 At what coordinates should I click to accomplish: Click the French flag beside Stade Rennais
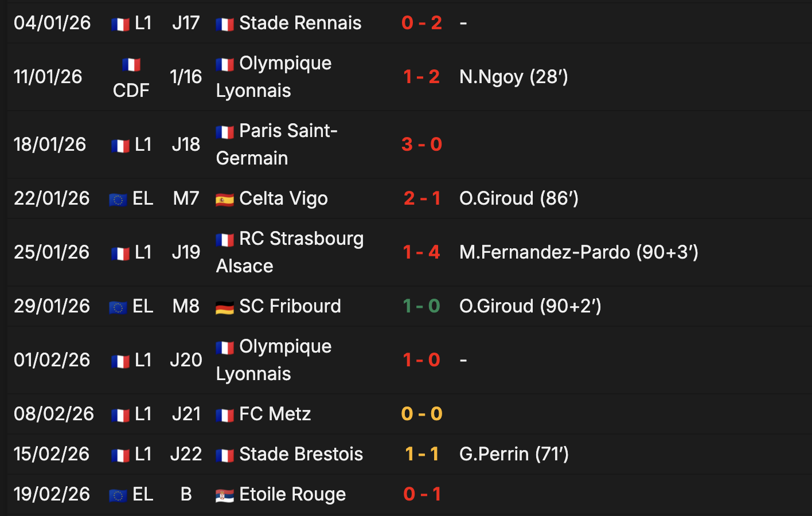[x=224, y=24]
